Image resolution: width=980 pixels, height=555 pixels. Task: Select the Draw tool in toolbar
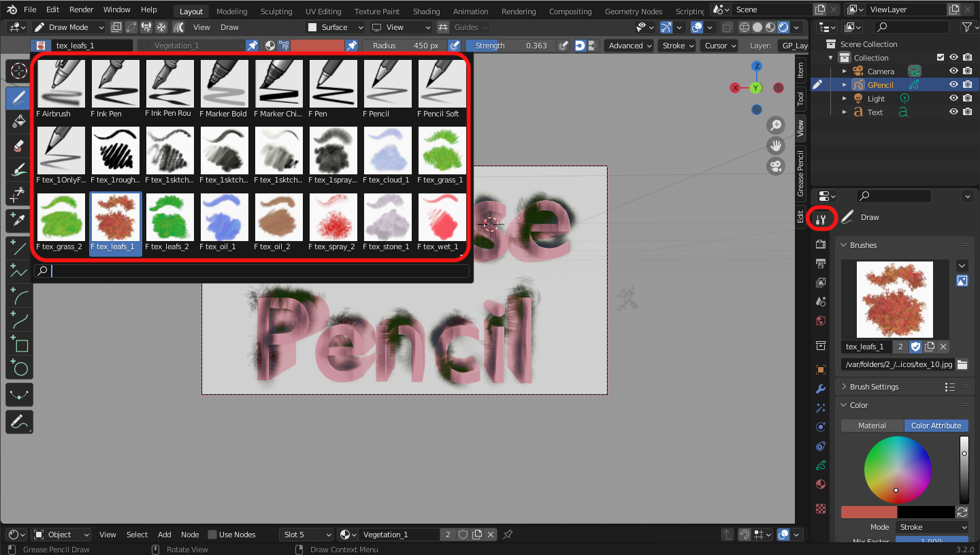[19, 97]
